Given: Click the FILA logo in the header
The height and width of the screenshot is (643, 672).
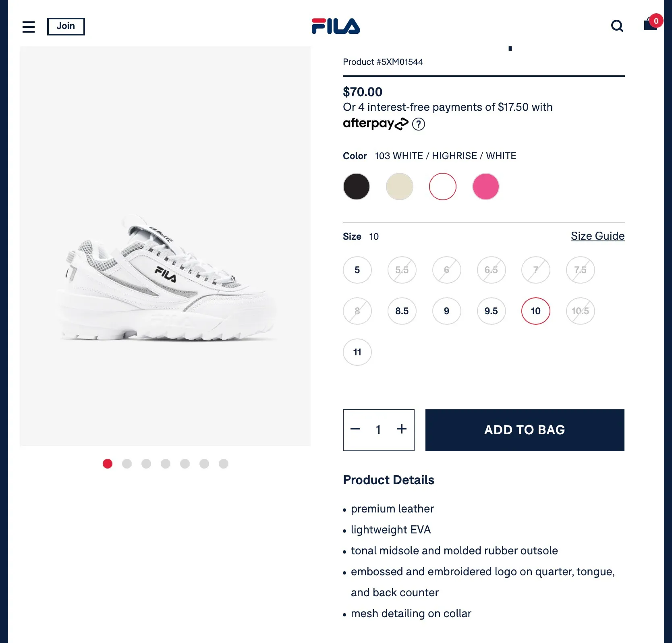Looking at the screenshot, I should point(336,26).
